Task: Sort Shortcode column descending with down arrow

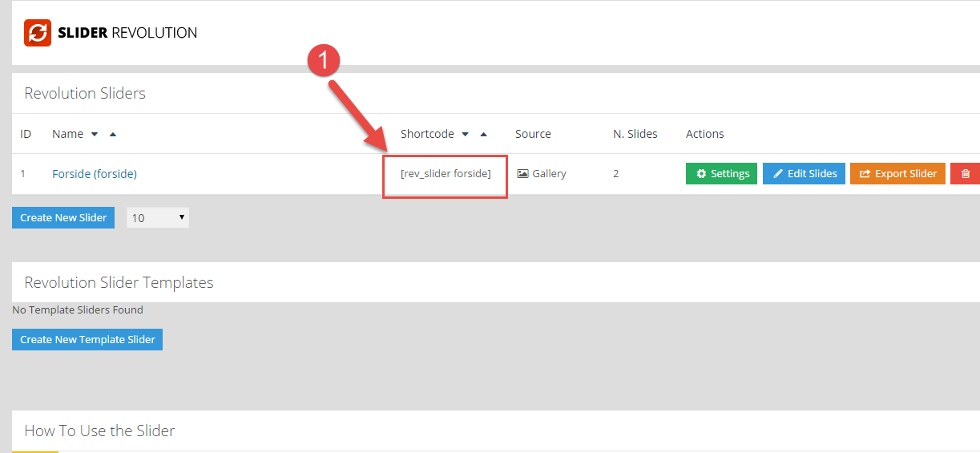Action: [466, 135]
